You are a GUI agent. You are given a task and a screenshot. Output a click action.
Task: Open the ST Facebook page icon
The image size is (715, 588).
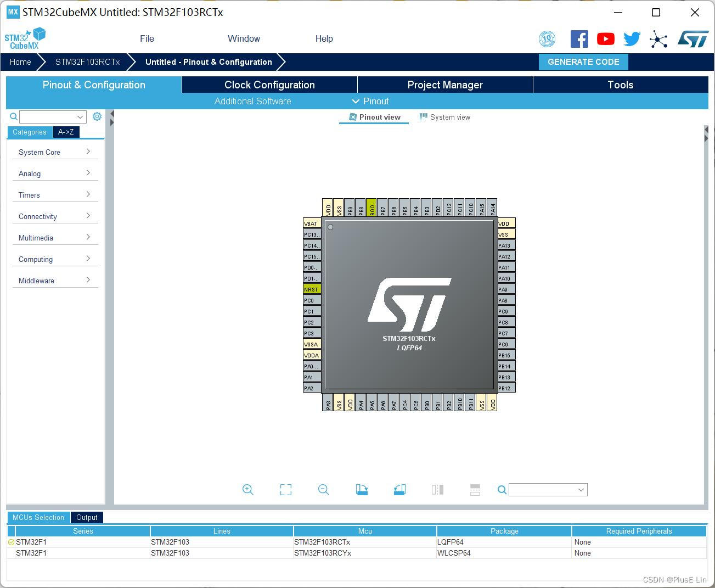pos(579,39)
